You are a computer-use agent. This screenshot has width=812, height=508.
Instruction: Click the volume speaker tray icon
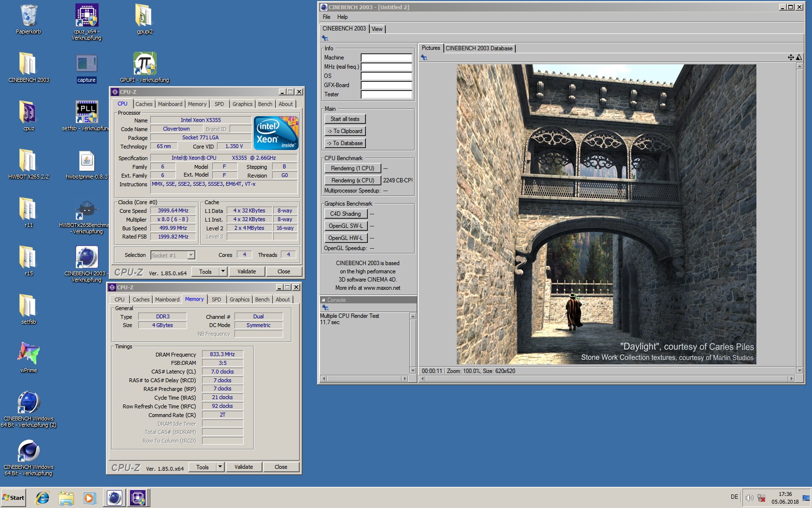tap(750, 498)
